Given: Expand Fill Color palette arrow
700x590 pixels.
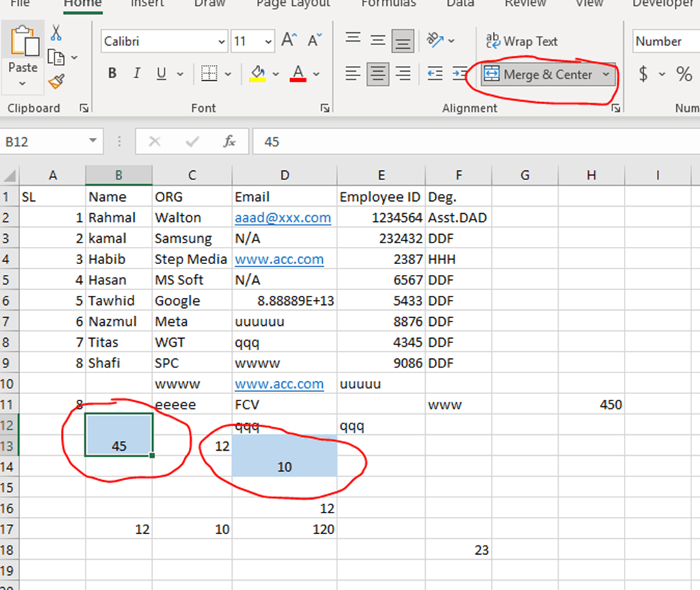Looking at the screenshot, I should (x=276, y=74).
